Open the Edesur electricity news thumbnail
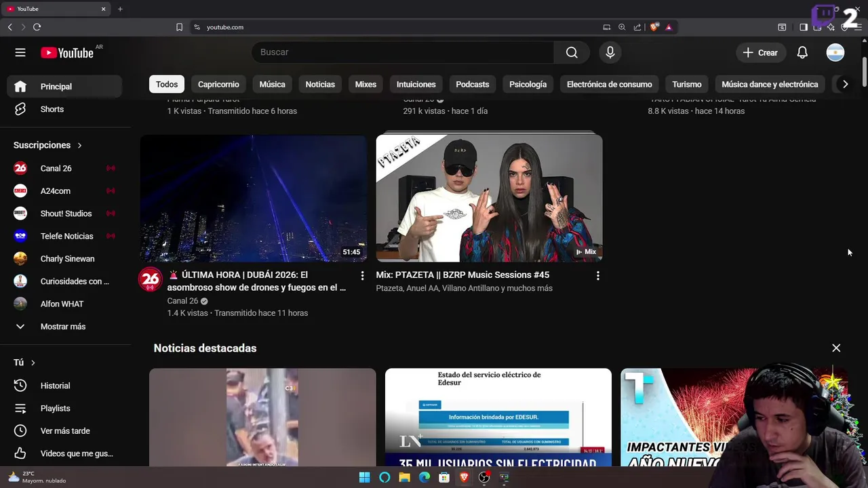Image resolution: width=868 pixels, height=488 pixels. point(498,418)
